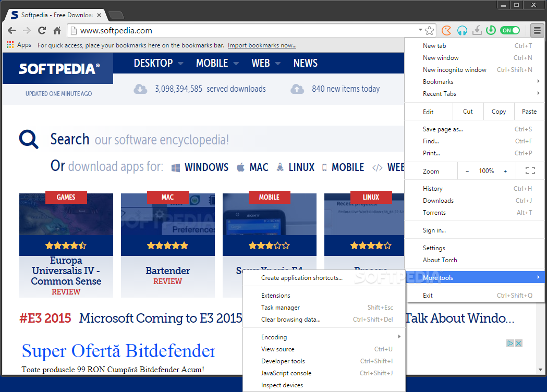Click the AdChoices triangle icon

point(510,343)
